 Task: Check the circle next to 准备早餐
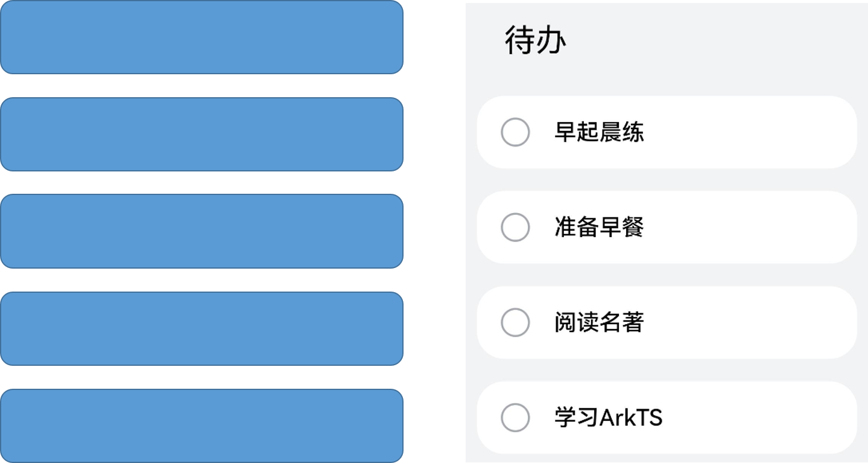pos(515,227)
